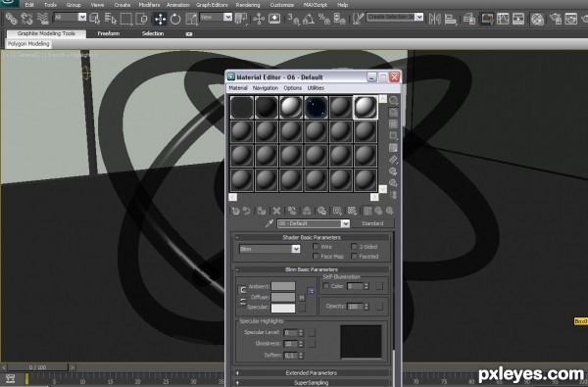588x387 pixels.
Task: Click the Align tool in main toolbar
Action: point(450,19)
